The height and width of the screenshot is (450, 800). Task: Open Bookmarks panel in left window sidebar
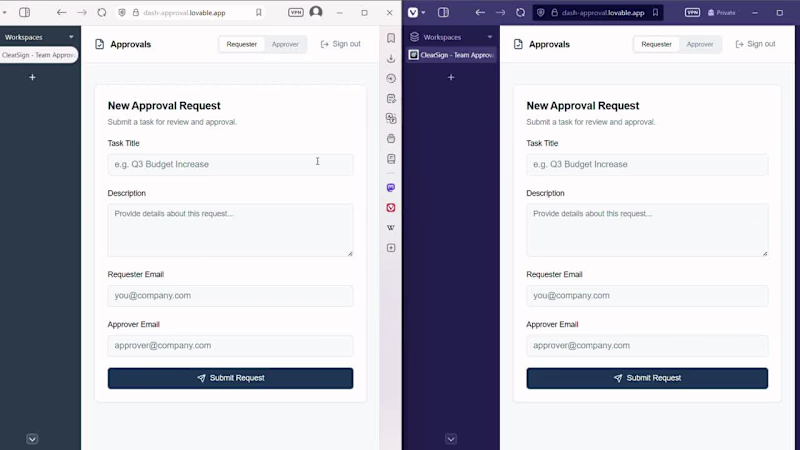391,38
